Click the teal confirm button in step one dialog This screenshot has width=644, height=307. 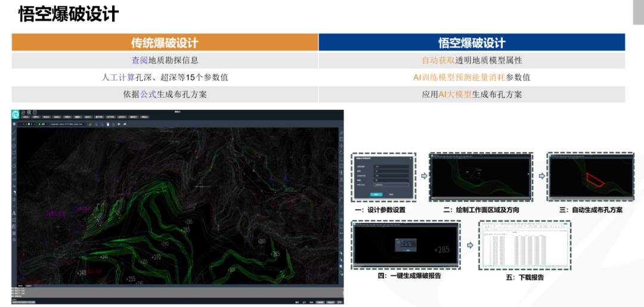pyautogui.click(x=376, y=194)
